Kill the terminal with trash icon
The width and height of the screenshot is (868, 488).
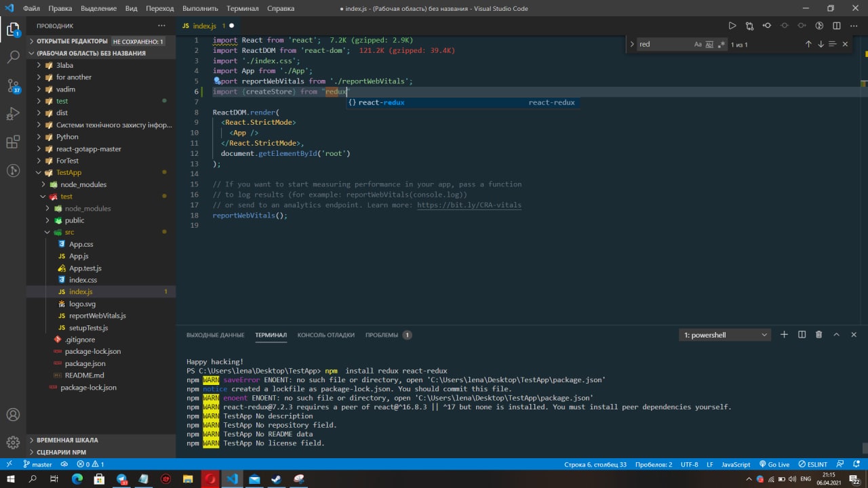coord(818,335)
